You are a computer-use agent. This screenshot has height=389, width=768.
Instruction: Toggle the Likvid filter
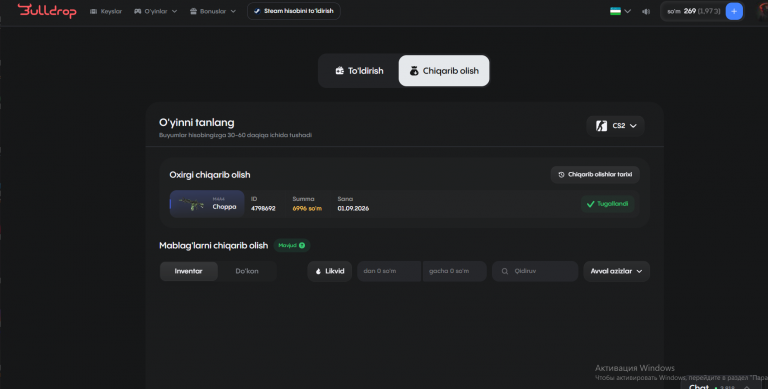330,271
